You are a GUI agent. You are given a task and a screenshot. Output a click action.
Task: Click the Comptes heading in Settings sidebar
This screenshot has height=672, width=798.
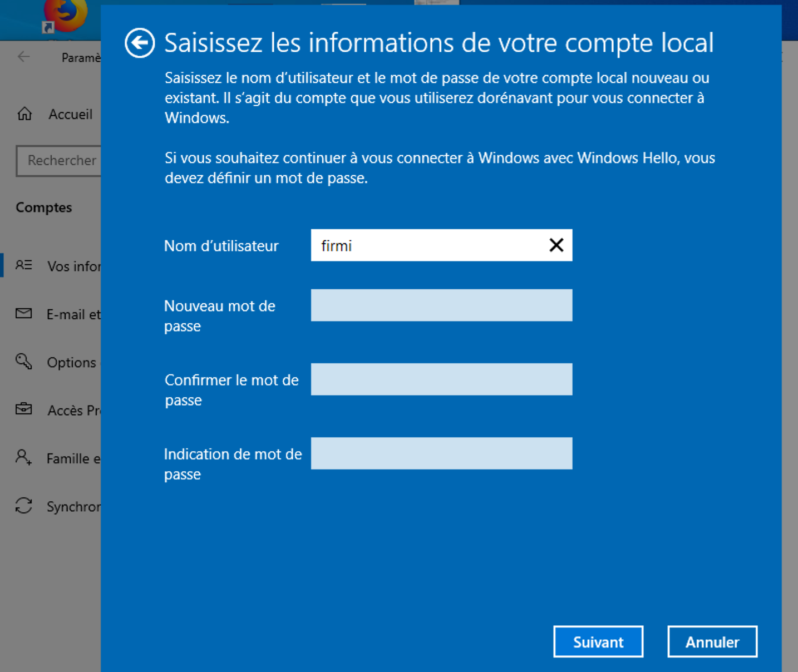coord(44,207)
